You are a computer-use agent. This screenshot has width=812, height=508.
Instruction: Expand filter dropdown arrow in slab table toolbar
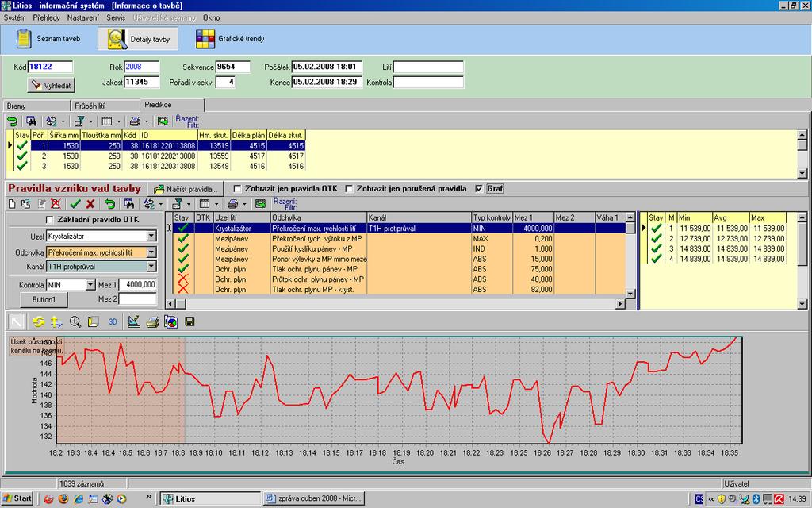point(90,121)
